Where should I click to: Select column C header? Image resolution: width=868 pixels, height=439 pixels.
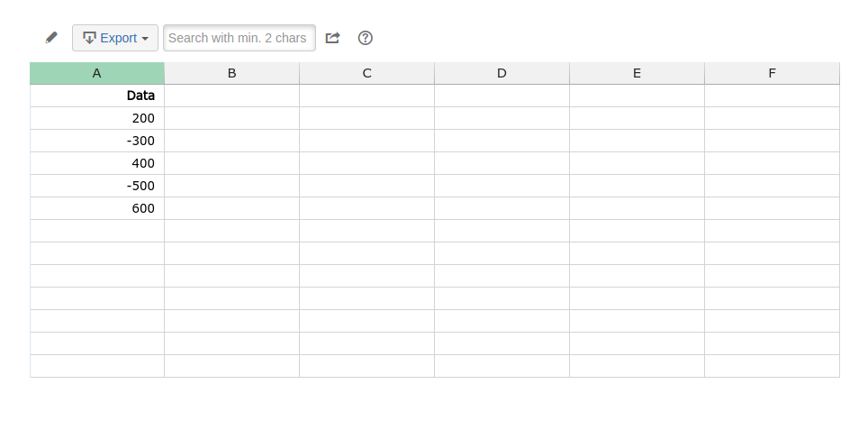(367, 73)
